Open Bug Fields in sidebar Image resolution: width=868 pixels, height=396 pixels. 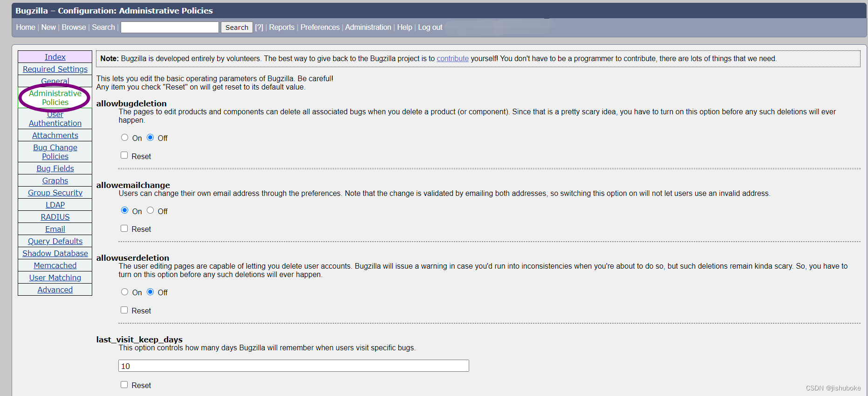pos(55,168)
